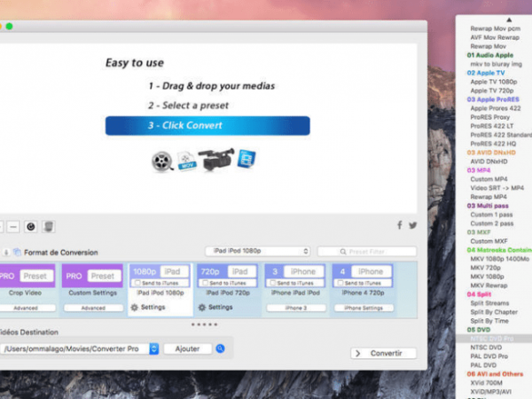Select AVID DNxHD preset entry
Viewport: 532px width, 399px height.
pos(489,161)
